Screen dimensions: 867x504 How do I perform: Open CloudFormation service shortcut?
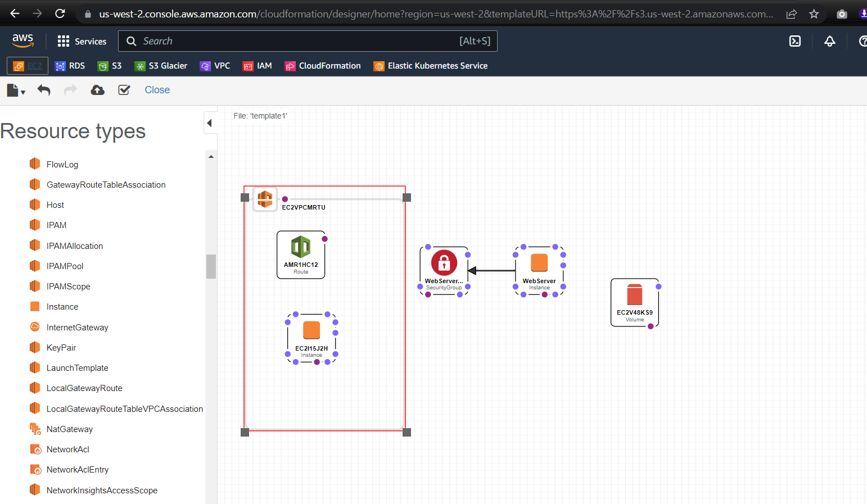click(323, 66)
